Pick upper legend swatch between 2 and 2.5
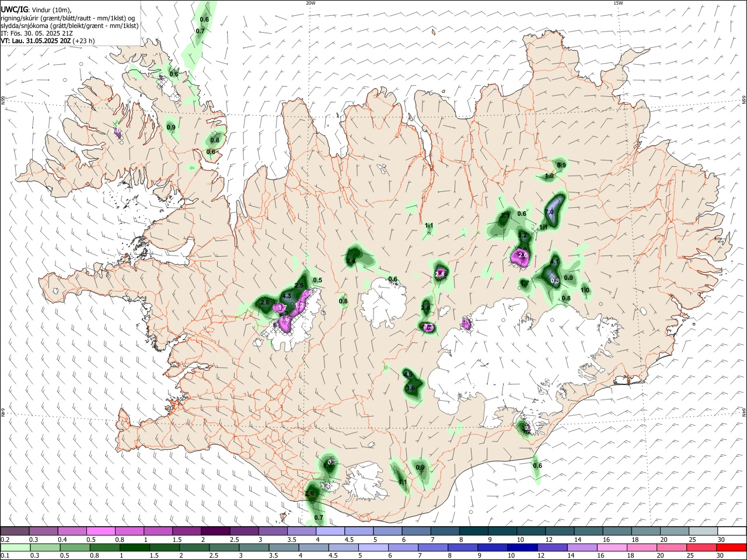747x560 pixels. pyautogui.click(x=215, y=531)
